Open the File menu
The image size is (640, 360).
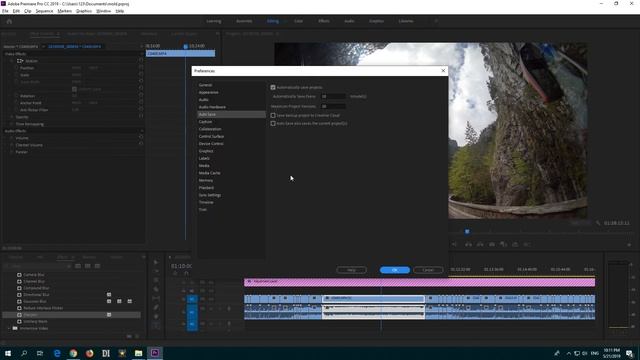[5, 11]
